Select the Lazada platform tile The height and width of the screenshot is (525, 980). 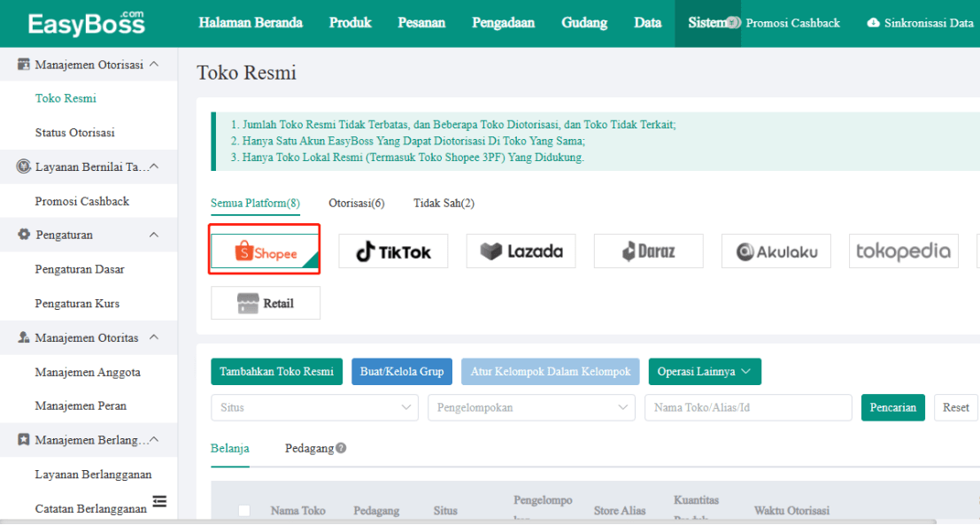pos(521,251)
